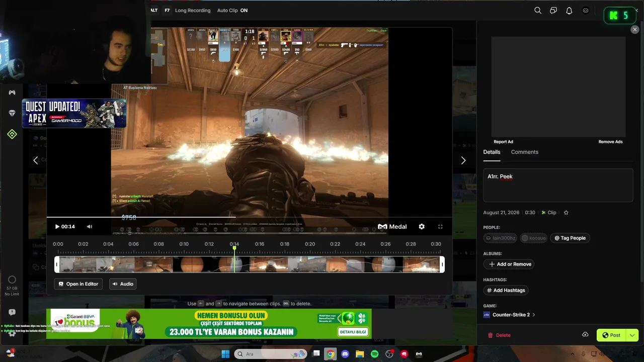
Task: Select the Details tab
Action: pyautogui.click(x=492, y=152)
